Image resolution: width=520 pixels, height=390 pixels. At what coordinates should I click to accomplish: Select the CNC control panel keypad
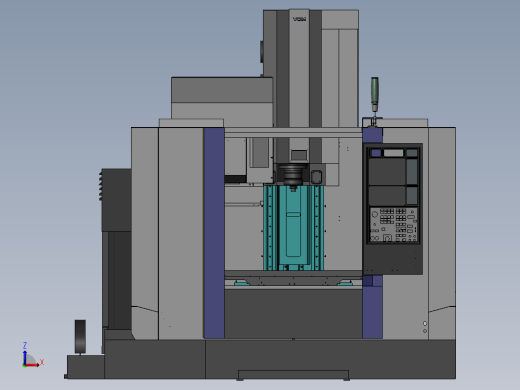click(x=394, y=225)
